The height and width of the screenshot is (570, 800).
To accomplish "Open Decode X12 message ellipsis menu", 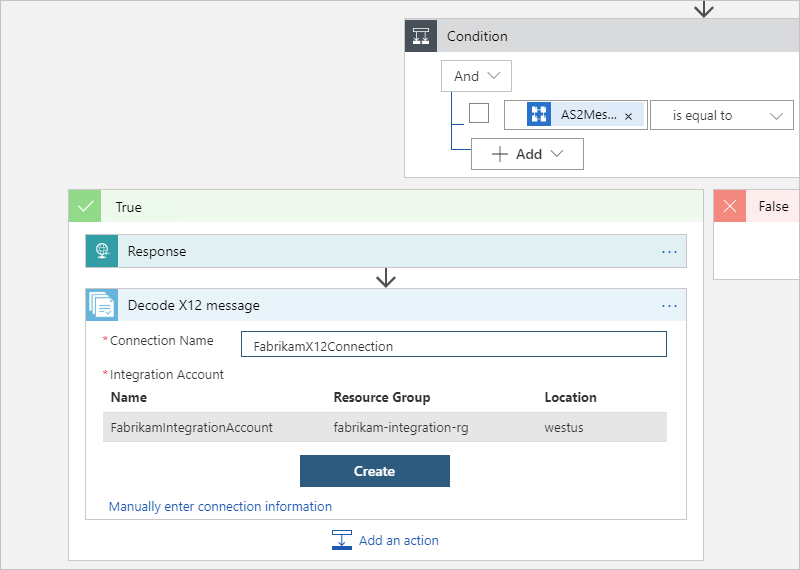I will tap(669, 305).
